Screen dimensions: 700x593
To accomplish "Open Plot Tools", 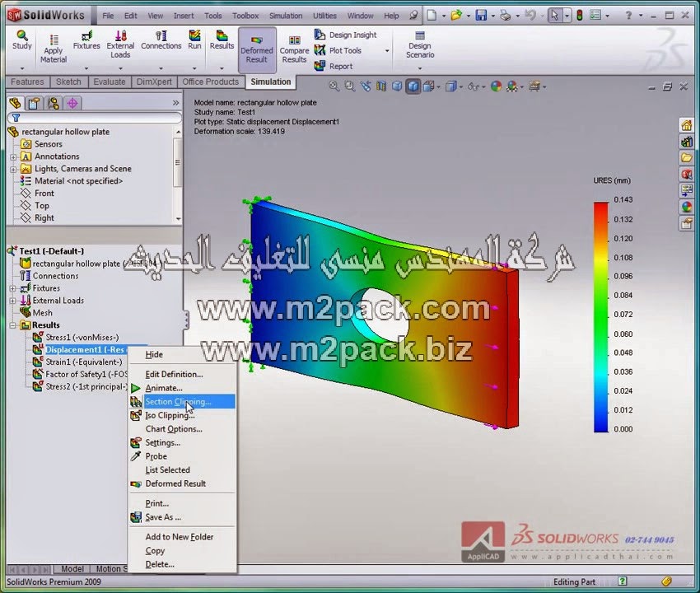I will point(338,50).
